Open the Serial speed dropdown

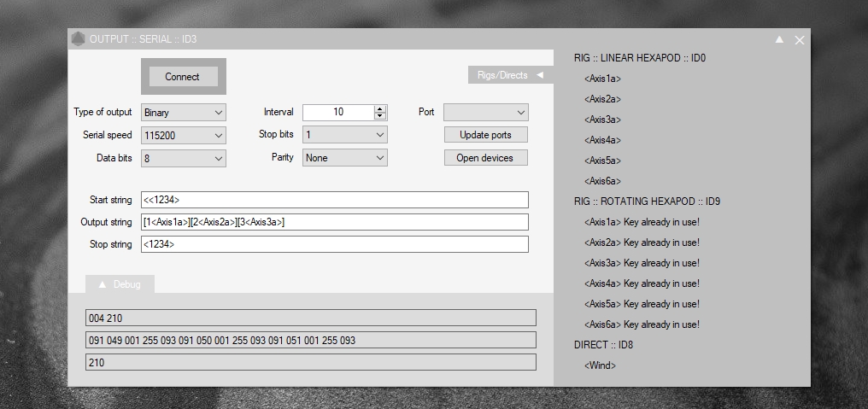click(x=183, y=135)
